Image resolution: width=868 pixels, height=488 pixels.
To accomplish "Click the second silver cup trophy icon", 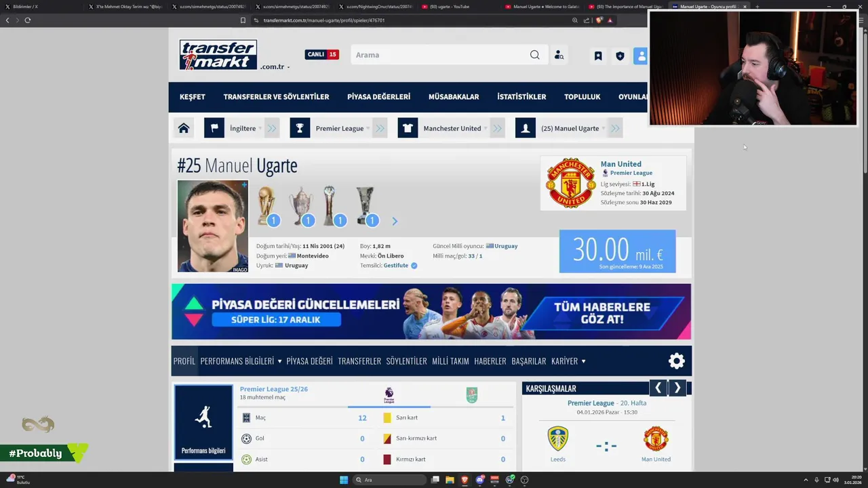I will coord(300,206).
